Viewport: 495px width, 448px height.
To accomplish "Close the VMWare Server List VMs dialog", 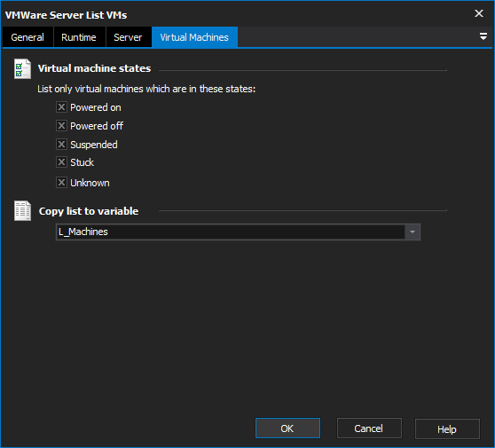I will [479, 13].
